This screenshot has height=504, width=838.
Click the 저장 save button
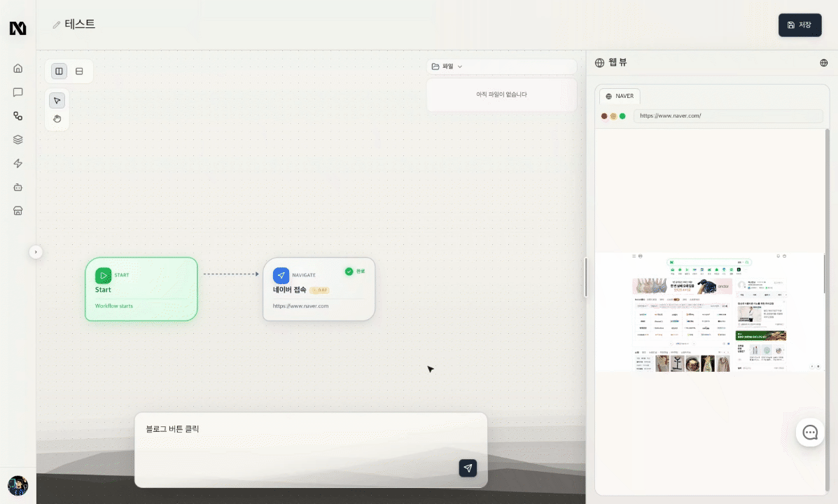coord(799,25)
